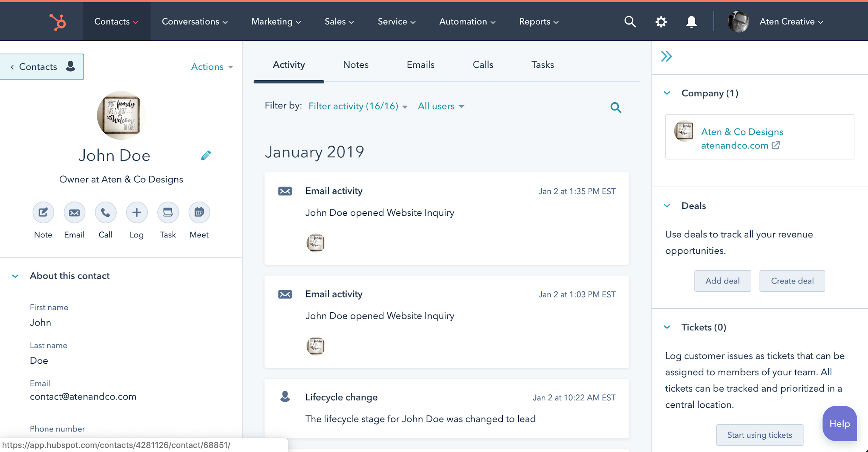Open the Aten & Co Designs company link

[742, 132]
